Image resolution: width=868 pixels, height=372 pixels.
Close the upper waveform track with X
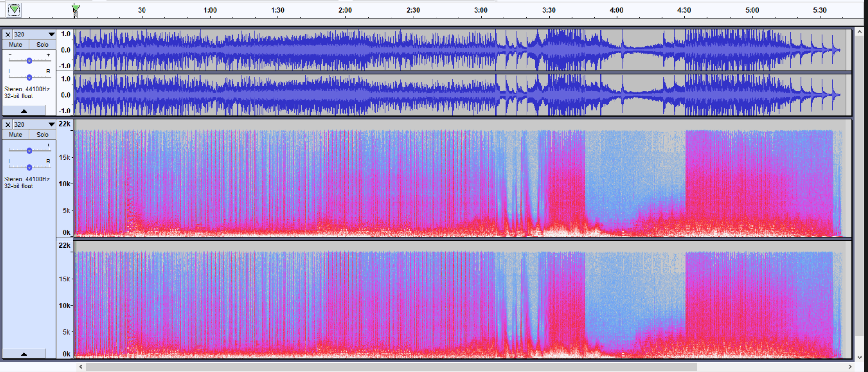pyautogui.click(x=8, y=35)
